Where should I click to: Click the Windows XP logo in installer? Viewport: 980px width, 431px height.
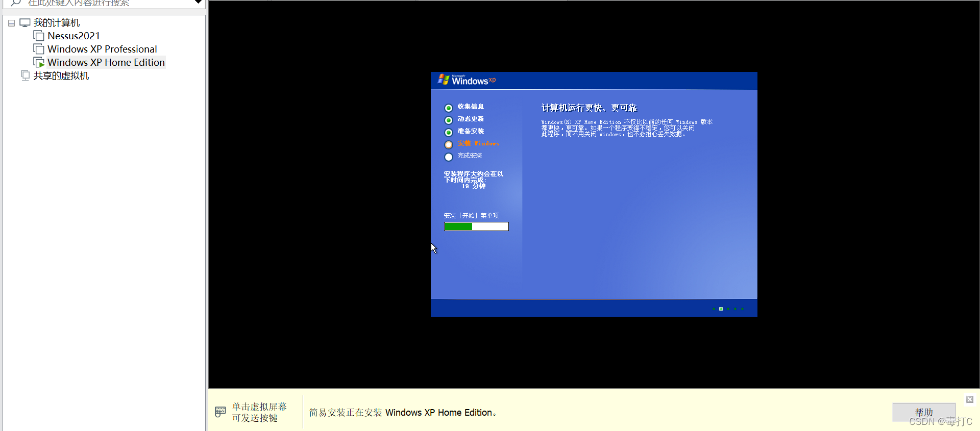(x=467, y=80)
